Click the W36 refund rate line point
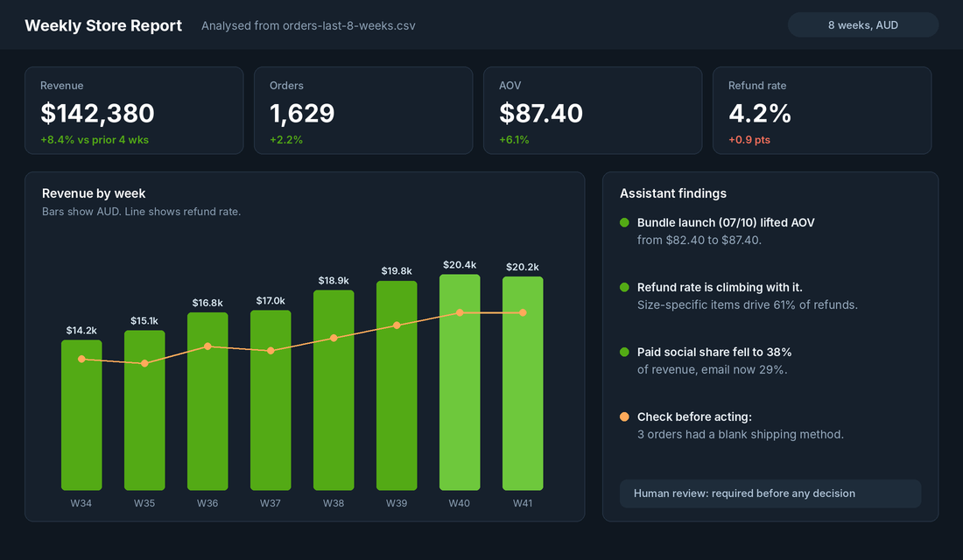 [207, 346]
